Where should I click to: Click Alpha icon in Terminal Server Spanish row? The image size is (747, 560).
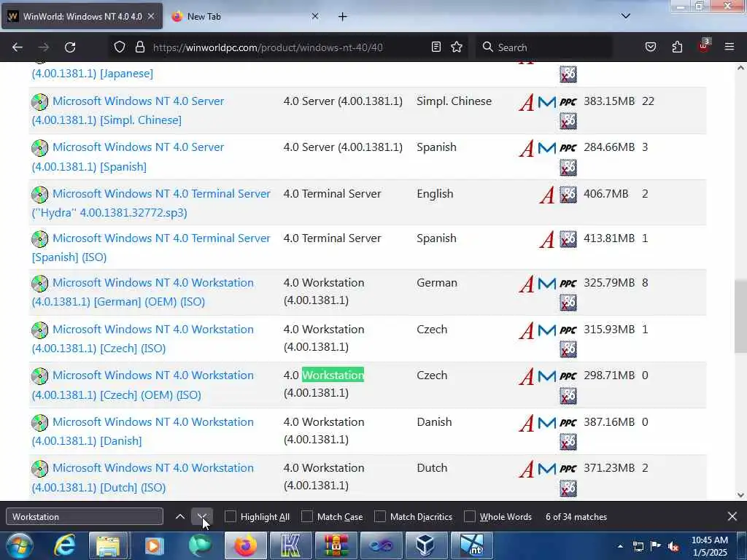point(547,239)
